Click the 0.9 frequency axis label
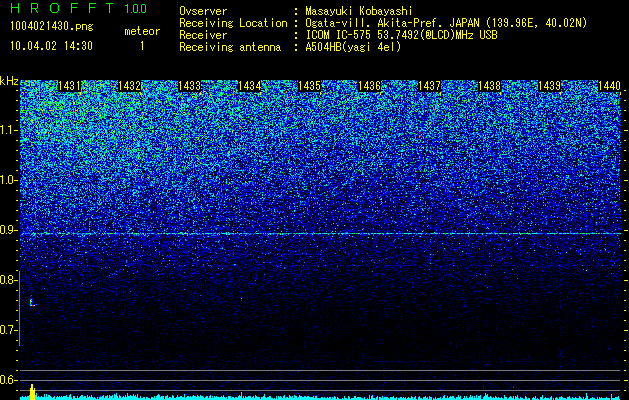Image resolution: width=629 pixels, height=400 pixels. pyautogui.click(x=8, y=230)
